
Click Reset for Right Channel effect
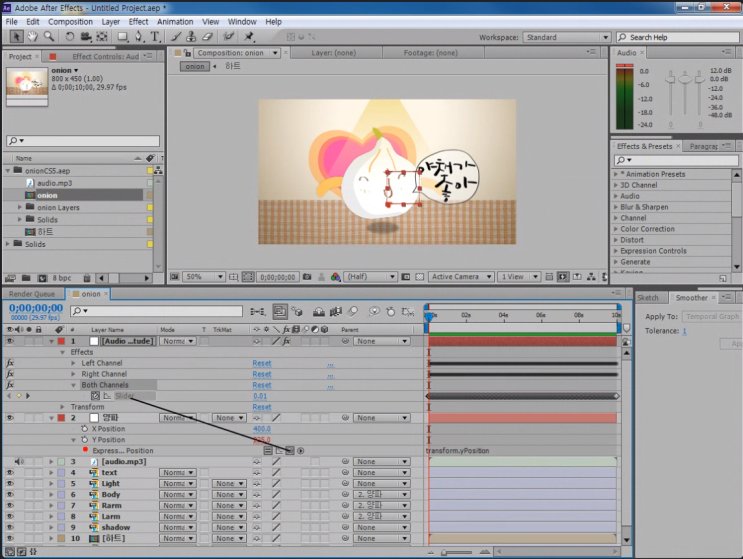coord(261,374)
